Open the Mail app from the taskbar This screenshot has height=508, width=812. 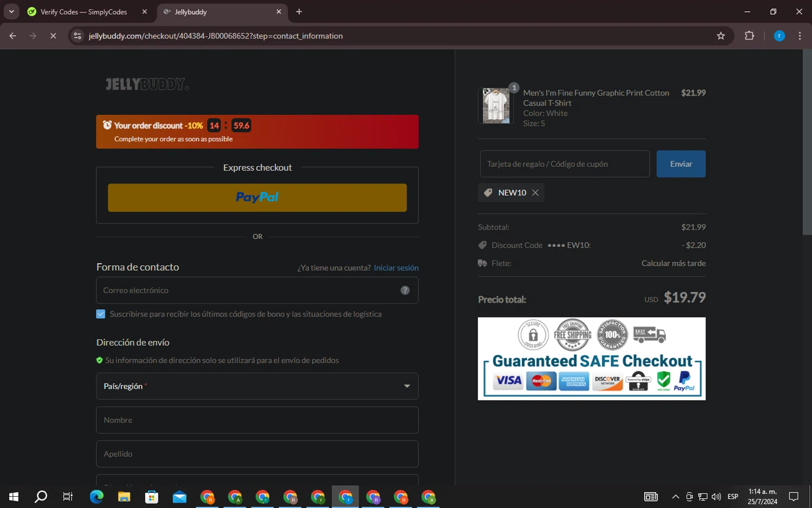pos(179,497)
